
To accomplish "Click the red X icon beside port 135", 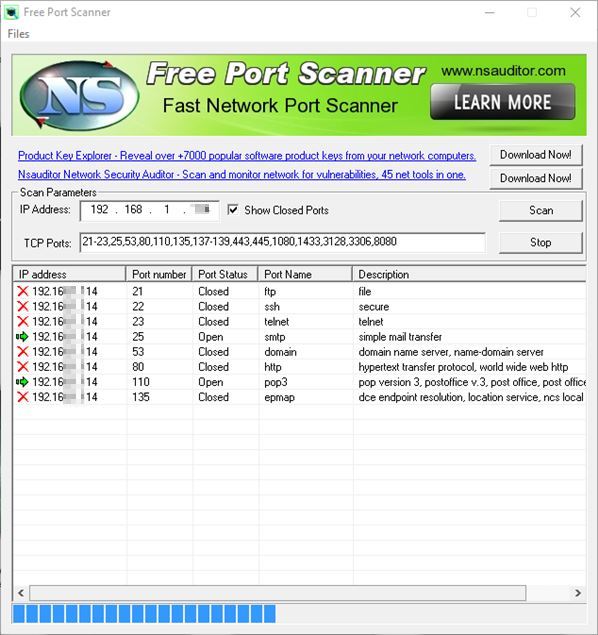I will [x=23, y=397].
